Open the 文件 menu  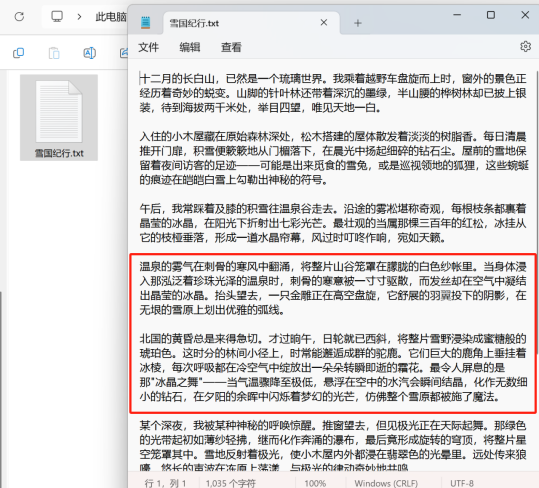148,47
